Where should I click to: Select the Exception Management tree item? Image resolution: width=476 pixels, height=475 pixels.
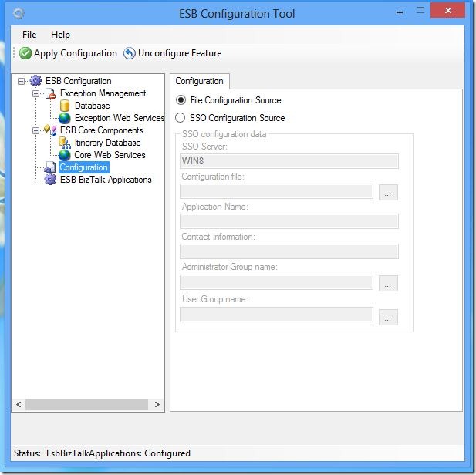[103, 93]
